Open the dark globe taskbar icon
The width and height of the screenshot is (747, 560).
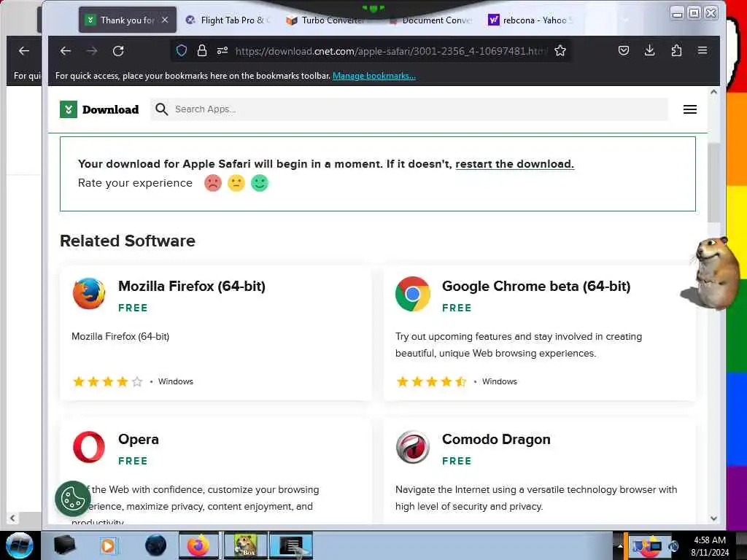(155, 545)
